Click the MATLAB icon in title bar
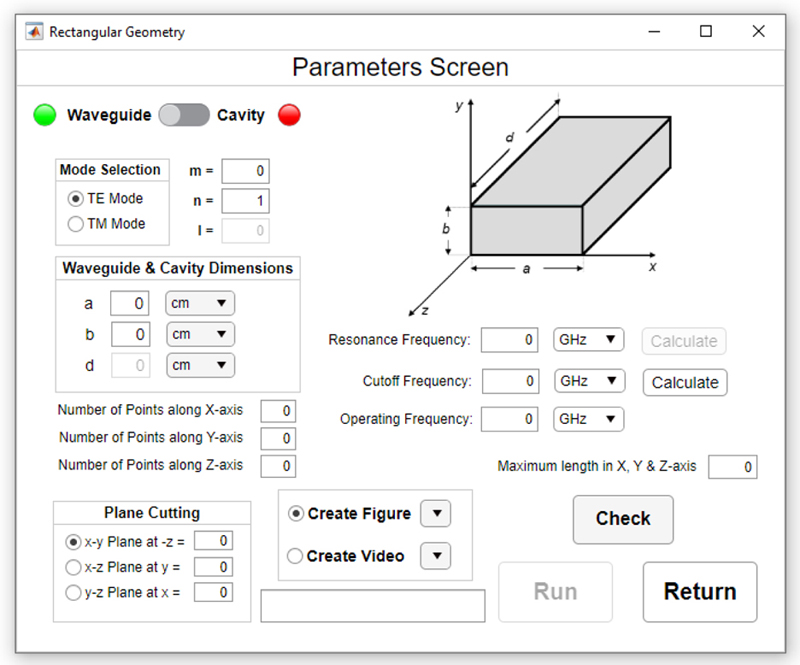 point(33,31)
